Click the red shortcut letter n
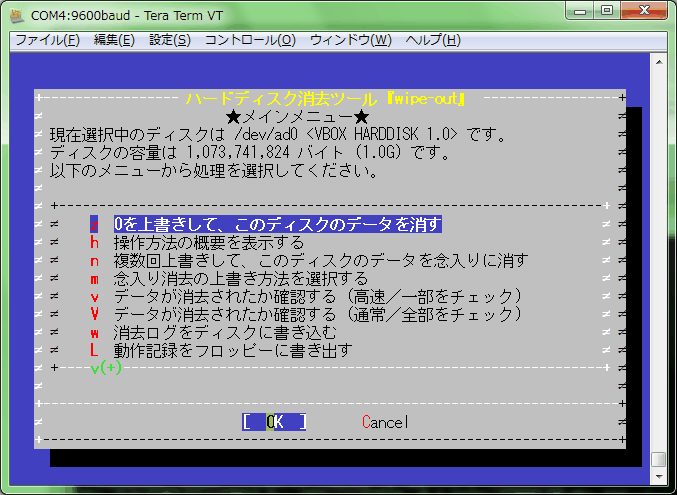The width and height of the screenshot is (677, 495). coord(94,260)
